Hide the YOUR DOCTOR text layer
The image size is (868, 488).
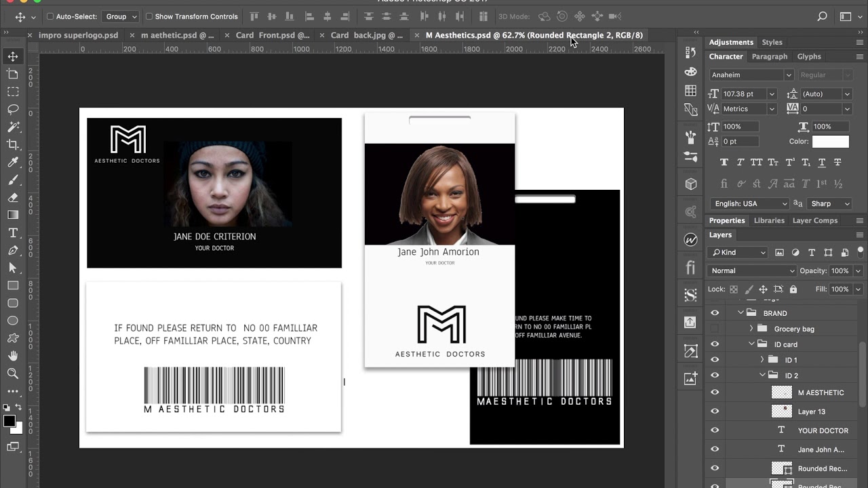[x=715, y=430]
